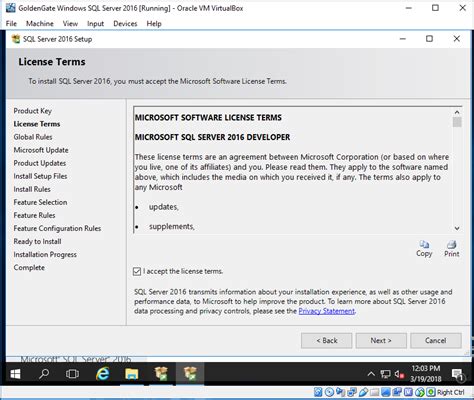Click VirtualBox display indicator icon
Screen dimensions: 474x400
386,392
